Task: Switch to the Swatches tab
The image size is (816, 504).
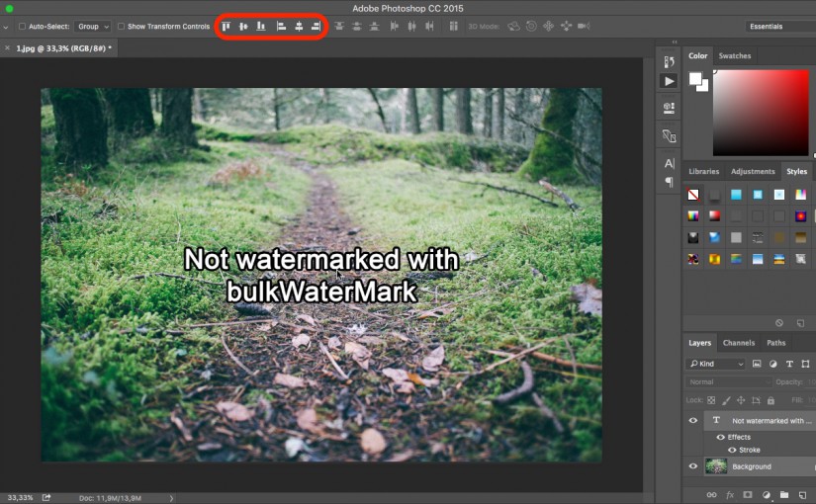Action: coord(734,55)
